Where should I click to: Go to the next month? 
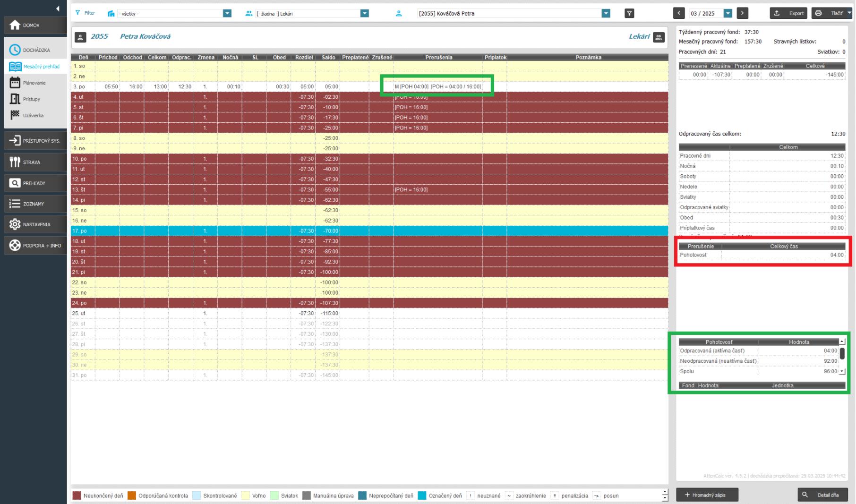tap(742, 14)
